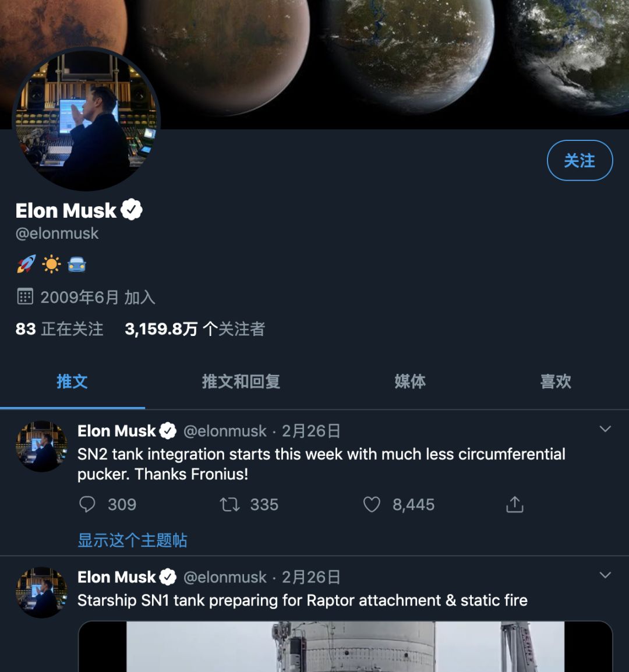The image size is (629, 672).
Task: Open the 喜欢 tab
Action: pos(556,381)
